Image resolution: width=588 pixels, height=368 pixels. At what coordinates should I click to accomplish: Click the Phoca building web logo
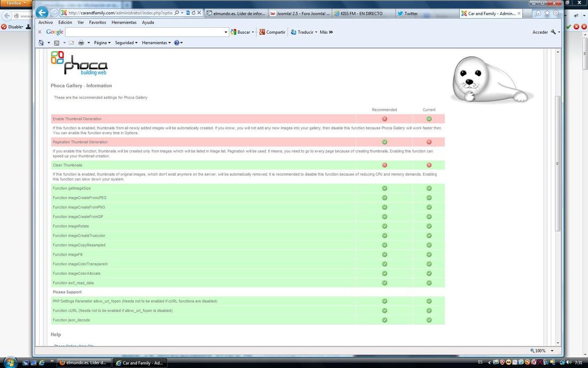coord(79,63)
